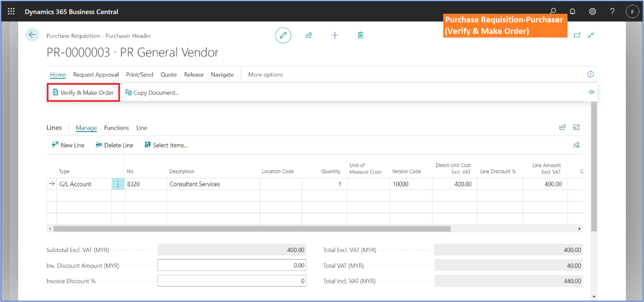
Task: Click the Subtotal Excl. VAT (MYR) value
Action: pyautogui.click(x=232, y=250)
